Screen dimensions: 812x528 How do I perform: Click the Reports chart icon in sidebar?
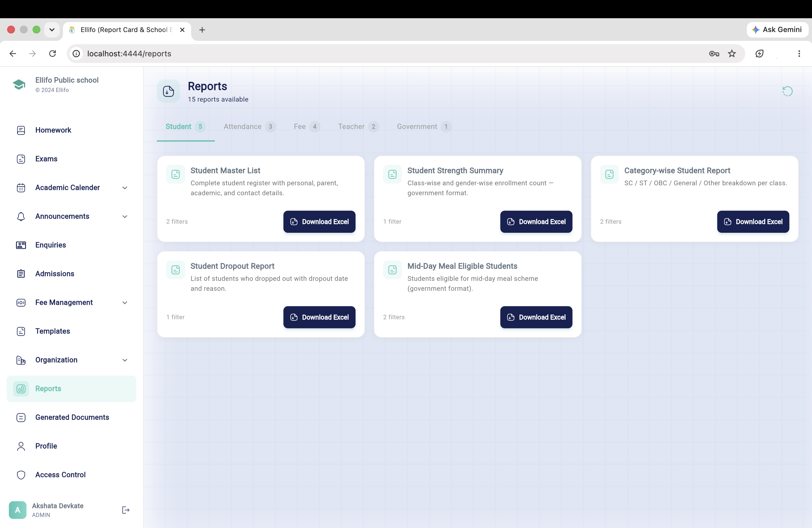(x=21, y=389)
